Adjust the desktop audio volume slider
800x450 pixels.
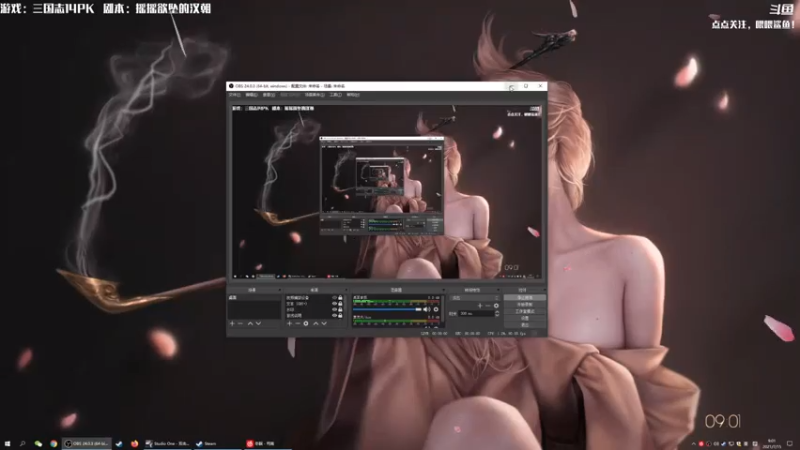click(x=387, y=309)
